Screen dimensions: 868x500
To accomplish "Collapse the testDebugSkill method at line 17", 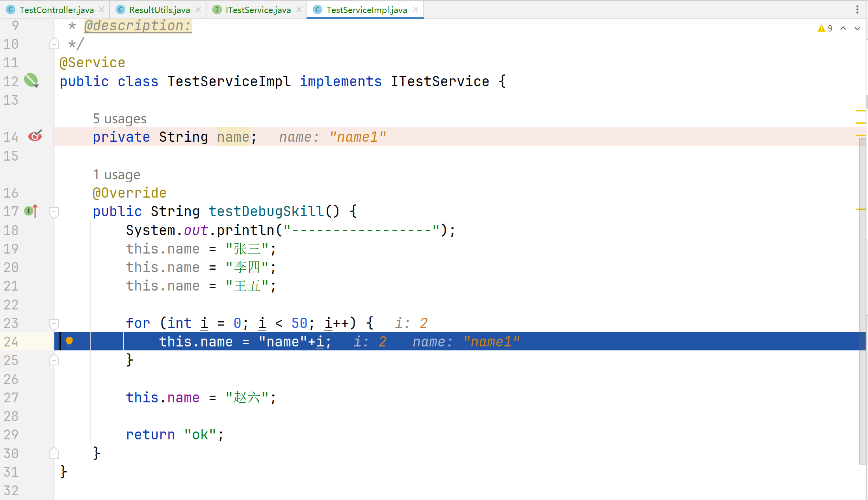I will [x=54, y=212].
